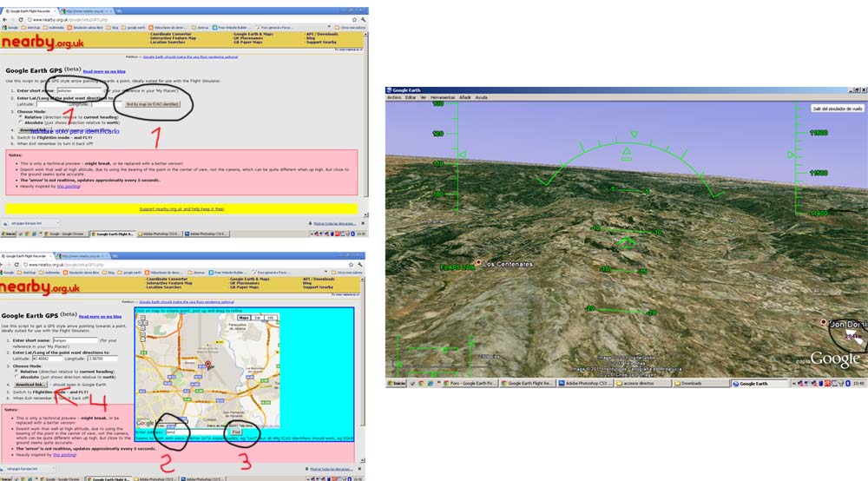Focus Longitude field in bottom browser
The image size is (868, 481).
click(x=102, y=359)
